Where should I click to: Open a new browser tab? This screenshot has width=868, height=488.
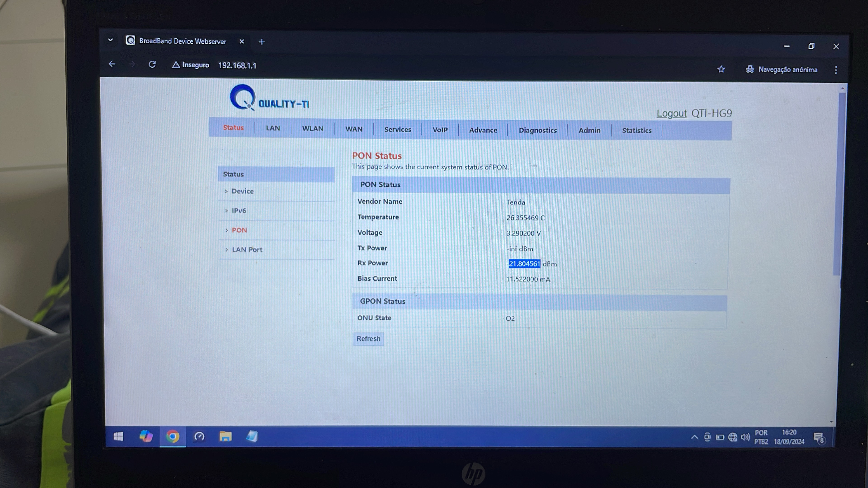coord(262,42)
